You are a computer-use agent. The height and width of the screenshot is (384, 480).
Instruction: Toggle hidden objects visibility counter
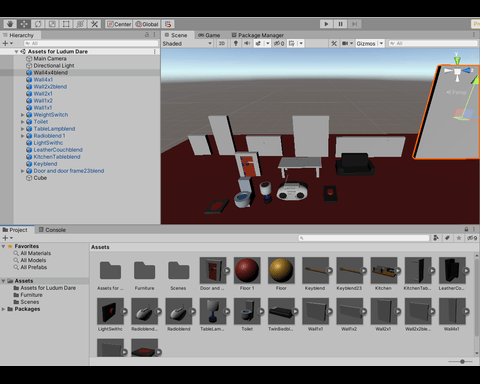[279, 43]
